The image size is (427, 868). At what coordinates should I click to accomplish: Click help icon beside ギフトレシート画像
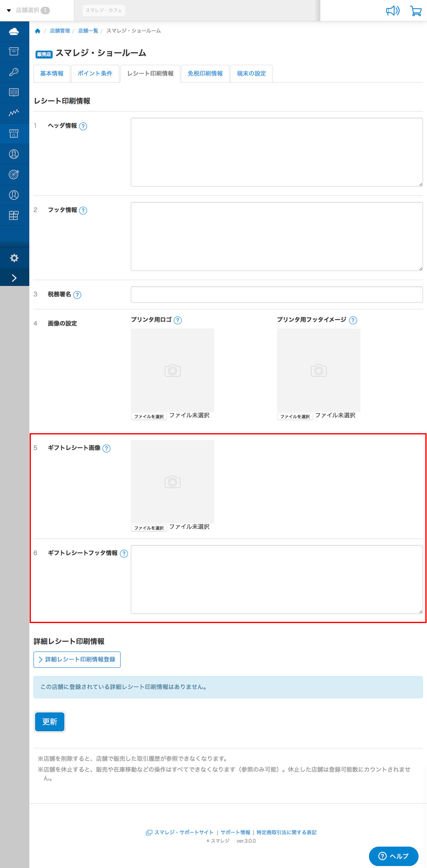point(107,449)
